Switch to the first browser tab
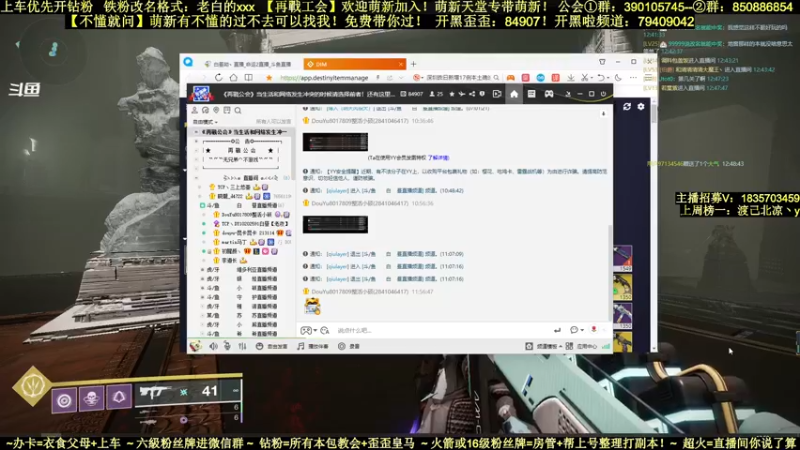 point(249,64)
